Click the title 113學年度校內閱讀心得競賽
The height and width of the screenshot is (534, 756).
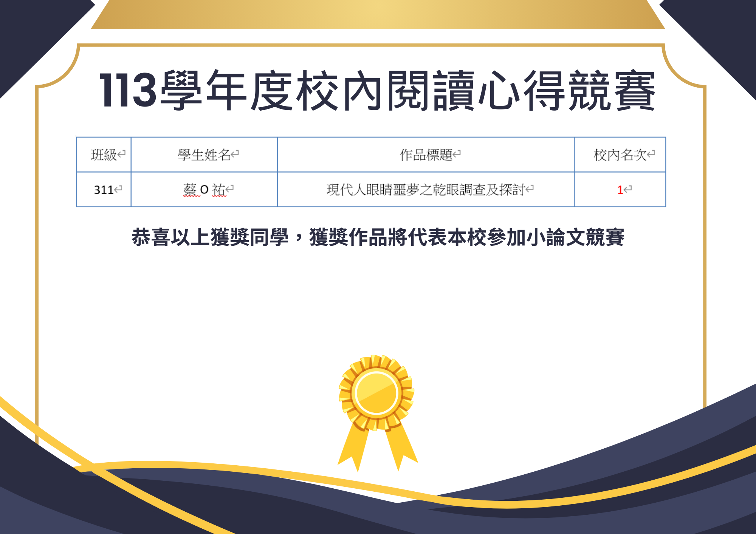377,91
